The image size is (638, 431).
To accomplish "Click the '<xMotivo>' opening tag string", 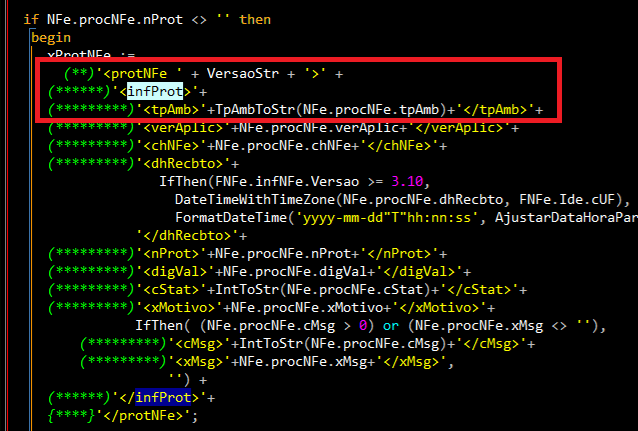I will 179,307.
